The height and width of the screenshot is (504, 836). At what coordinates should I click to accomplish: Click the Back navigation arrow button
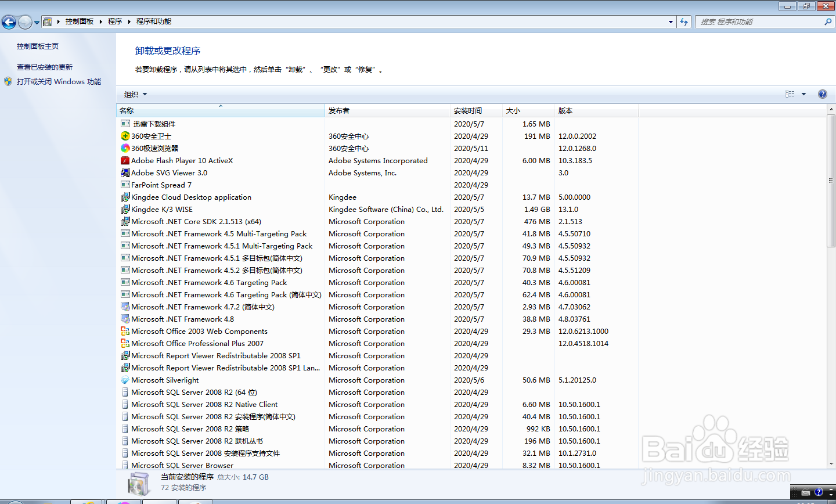9,22
